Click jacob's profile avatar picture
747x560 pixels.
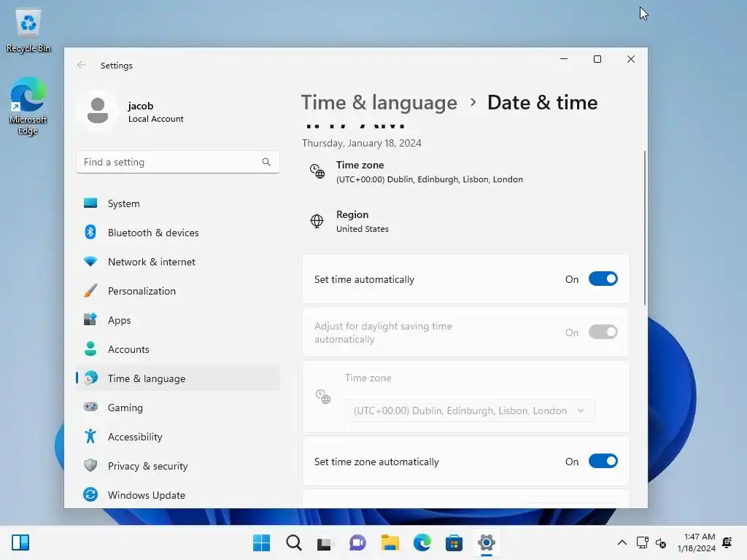point(98,111)
